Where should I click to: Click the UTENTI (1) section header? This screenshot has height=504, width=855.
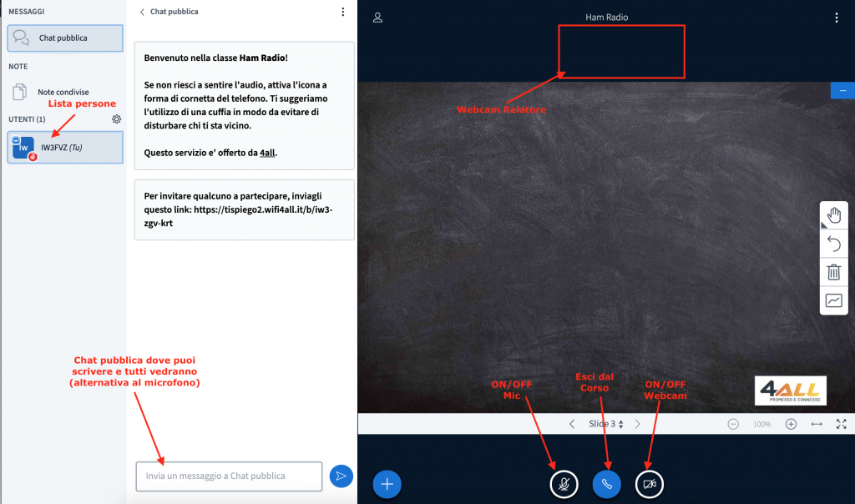28,119
